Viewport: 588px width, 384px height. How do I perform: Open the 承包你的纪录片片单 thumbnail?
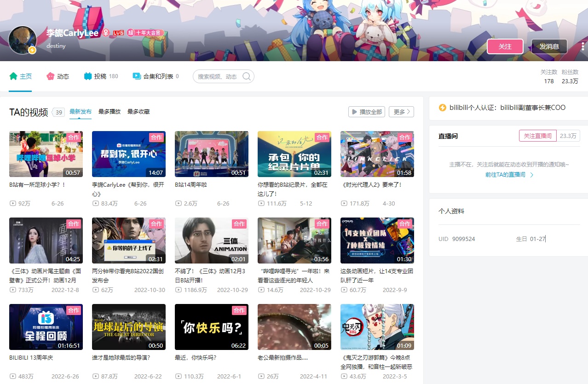click(294, 154)
